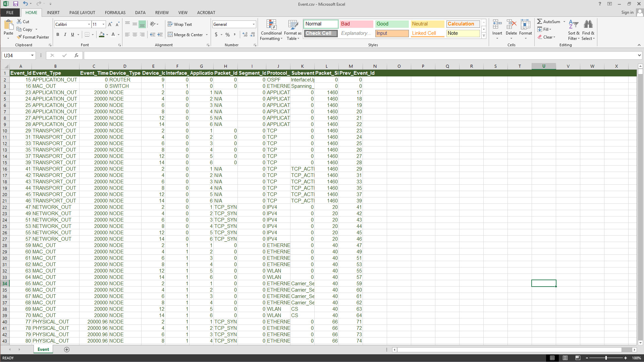The image size is (644, 362).
Task: Toggle bold formatting
Action: pyautogui.click(x=58, y=35)
